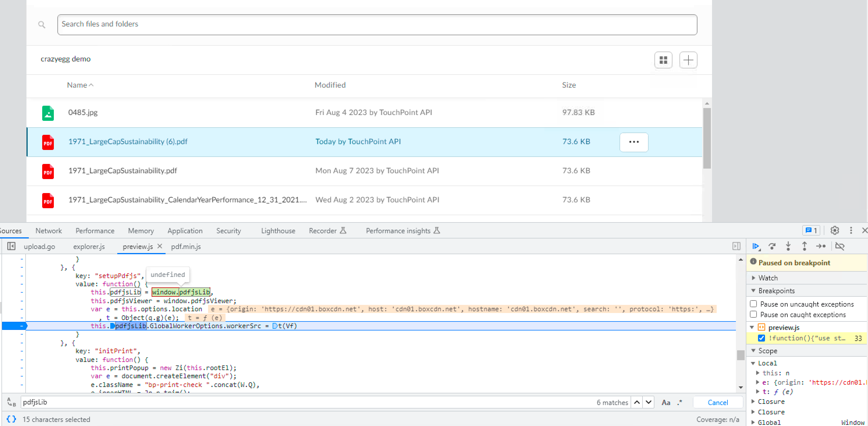
Task: Expand the first Closure scope
Action: 753,402
